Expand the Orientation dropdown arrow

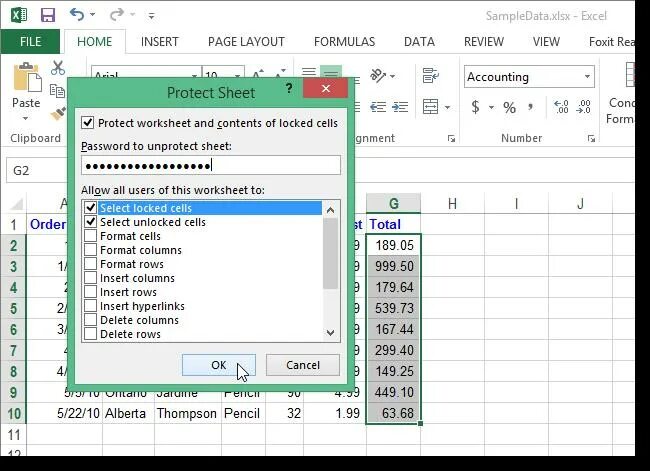point(392,76)
